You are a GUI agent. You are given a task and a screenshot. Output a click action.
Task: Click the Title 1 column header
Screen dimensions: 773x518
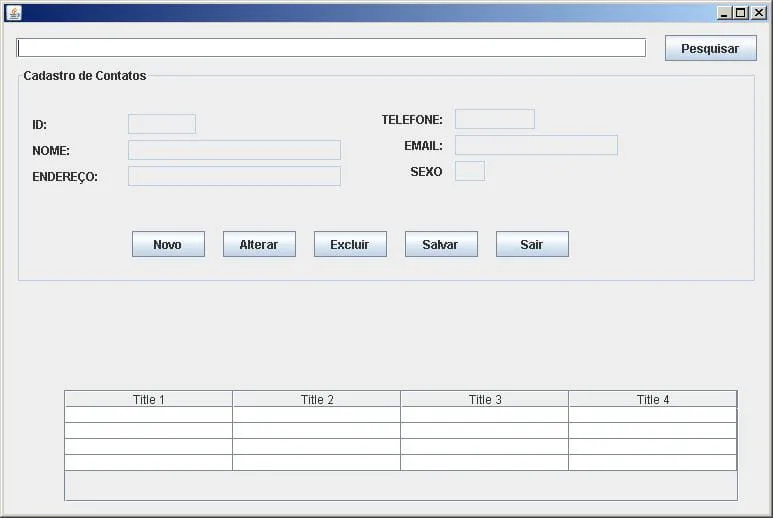tap(148, 399)
